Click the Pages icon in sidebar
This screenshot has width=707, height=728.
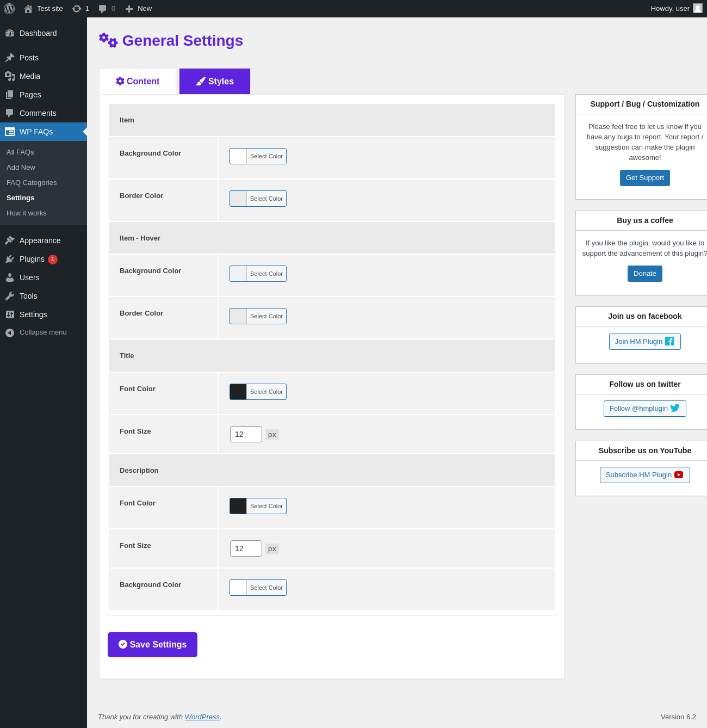coord(10,95)
